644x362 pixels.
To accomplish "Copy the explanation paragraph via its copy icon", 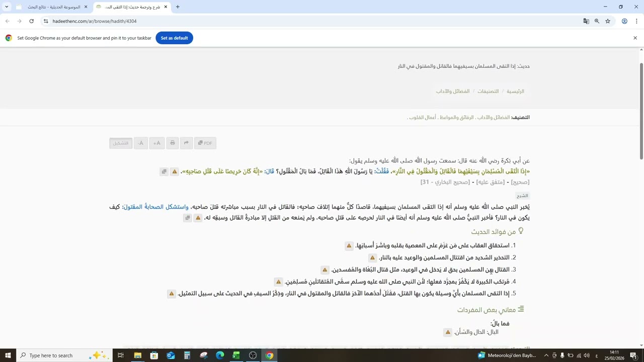I will click(187, 218).
